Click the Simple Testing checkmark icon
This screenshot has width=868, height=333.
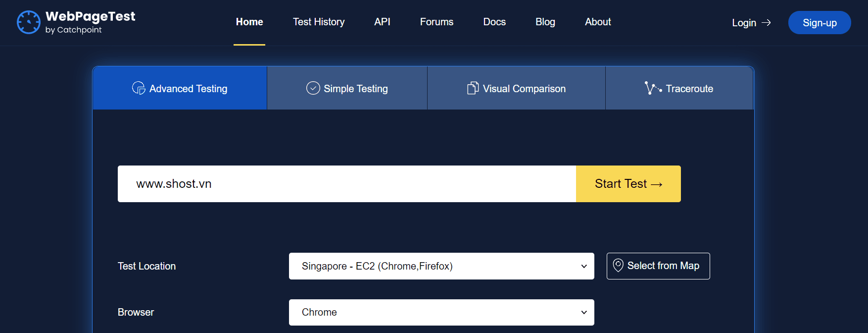[313, 88]
